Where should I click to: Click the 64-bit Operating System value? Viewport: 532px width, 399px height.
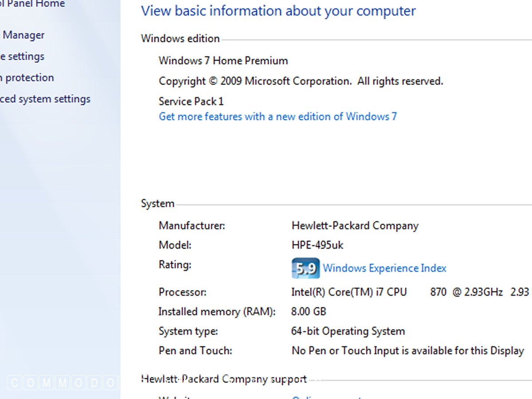(348, 331)
